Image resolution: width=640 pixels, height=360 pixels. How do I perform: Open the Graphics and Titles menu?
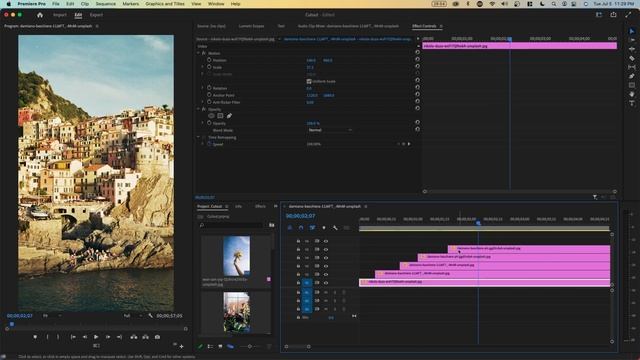(x=165, y=4)
